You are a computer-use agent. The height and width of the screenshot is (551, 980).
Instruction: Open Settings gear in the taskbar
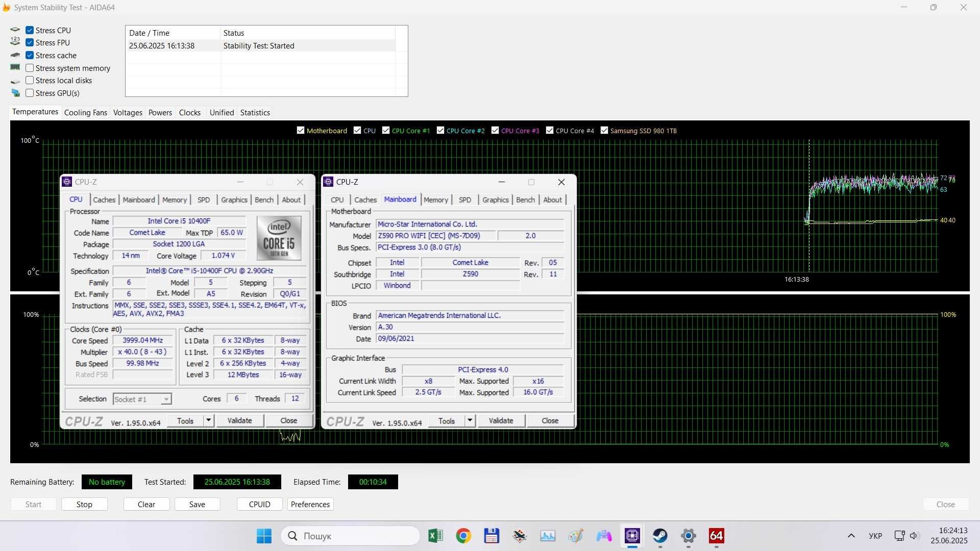point(689,536)
